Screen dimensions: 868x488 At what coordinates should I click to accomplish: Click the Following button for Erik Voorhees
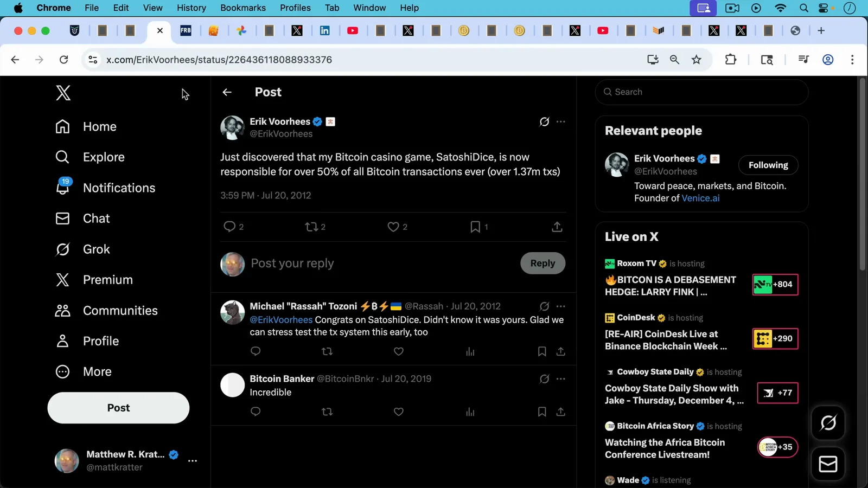tap(768, 165)
